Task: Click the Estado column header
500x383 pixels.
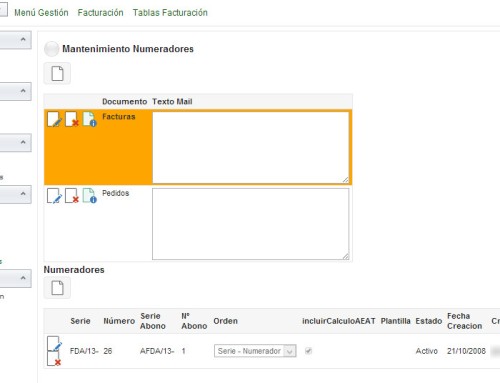Action: (x=429, y=321)
